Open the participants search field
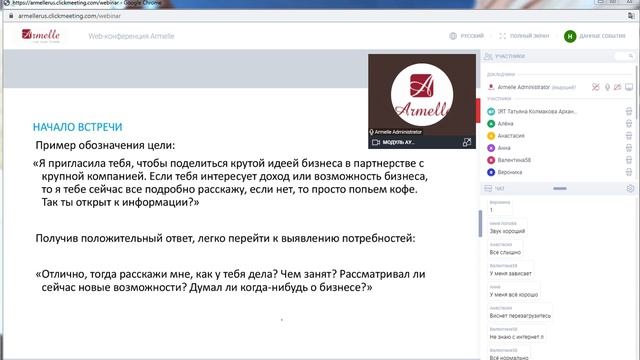This screenshot has width=640, height=360. 625,56
